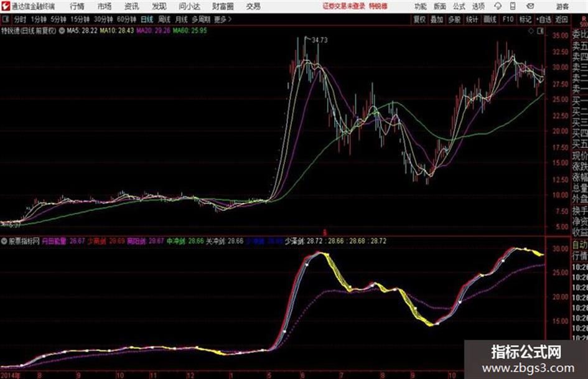Click the 返回 back button
The width and height of the screenshot is (588, 379).
click(561, 19)
